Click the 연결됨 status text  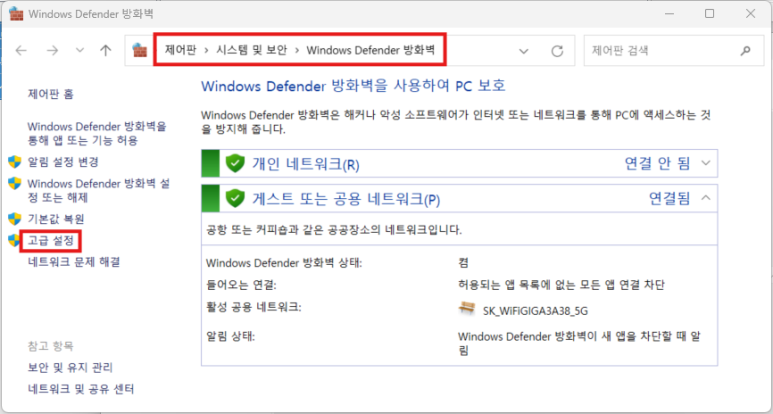(x=669, y=199)
